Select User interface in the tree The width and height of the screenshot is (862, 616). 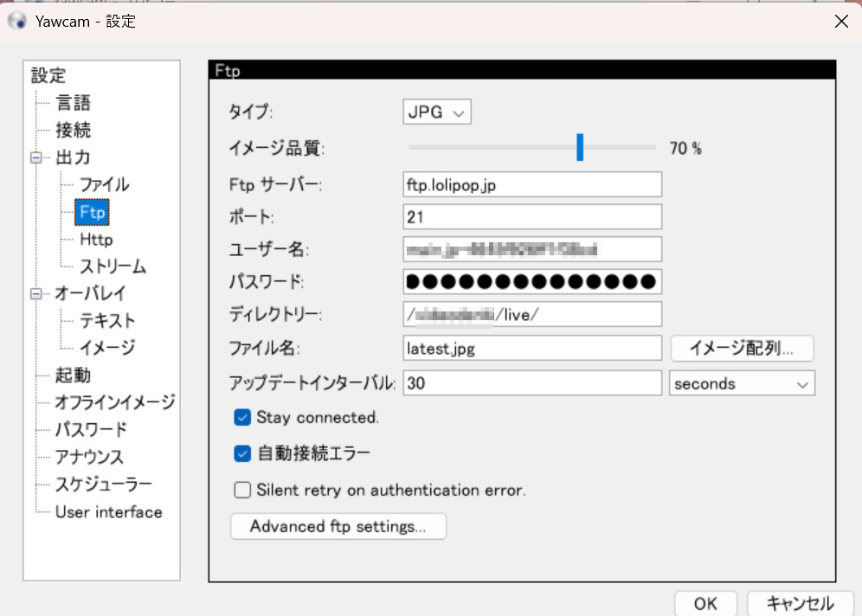click(108, 512)
